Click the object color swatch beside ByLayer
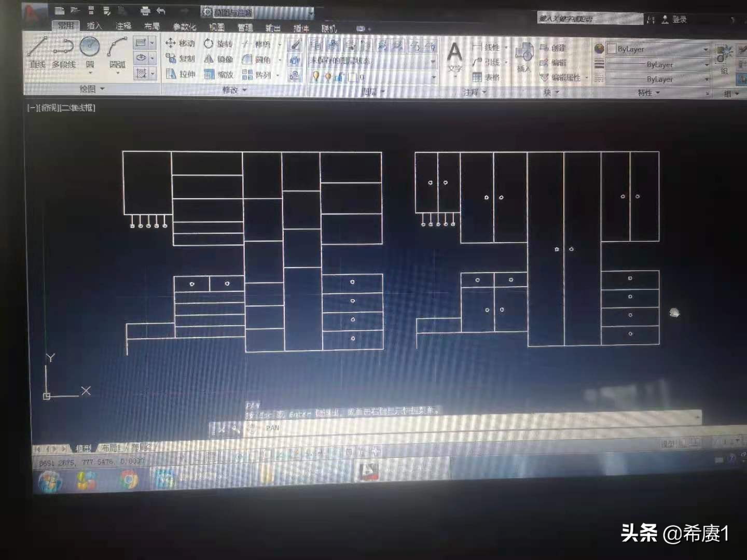 [612, 49]
